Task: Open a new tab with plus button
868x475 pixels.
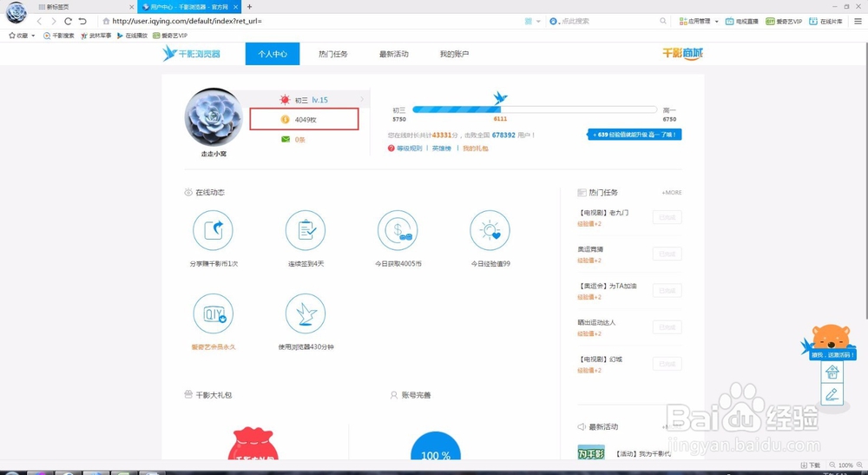Action: coord(250,7)
